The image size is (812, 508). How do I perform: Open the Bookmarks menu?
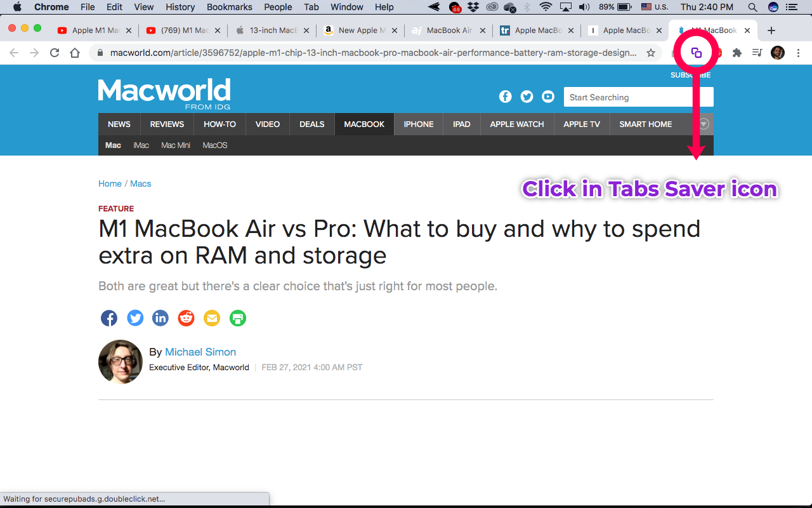pos(229,7)
